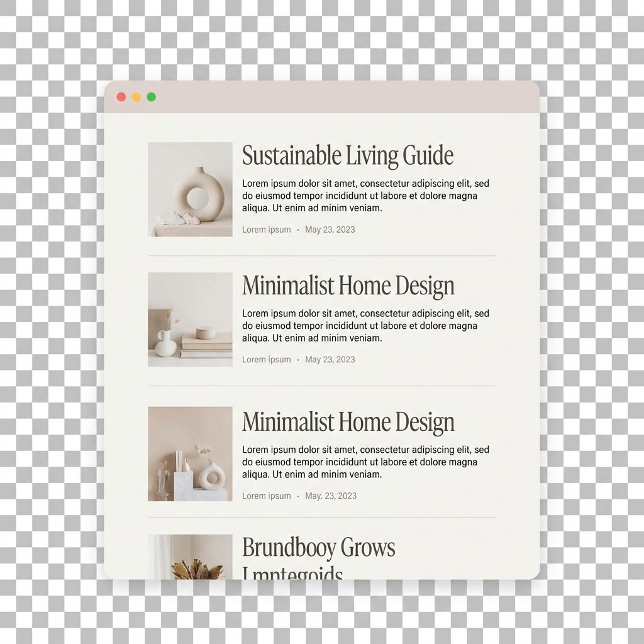This screenshot has height=644, width=644.
Task: Click the excerpt text beside the stacked-books thumbnail
Action: [365, 326]
